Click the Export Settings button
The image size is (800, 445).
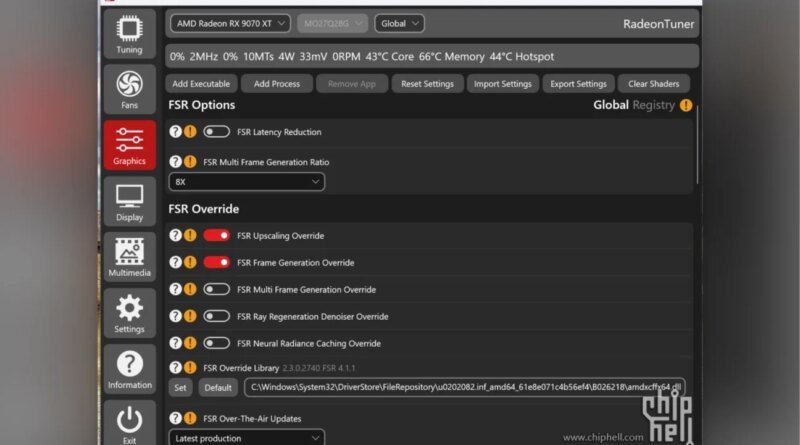(x=578, y=84)
